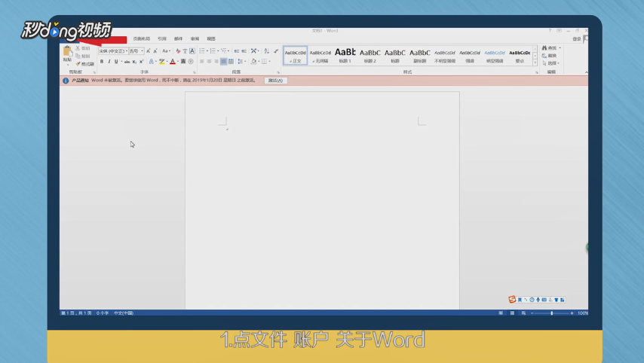The image size is (644, 363).
Task: Open the Review tab
Action: [x=195, y=38]
